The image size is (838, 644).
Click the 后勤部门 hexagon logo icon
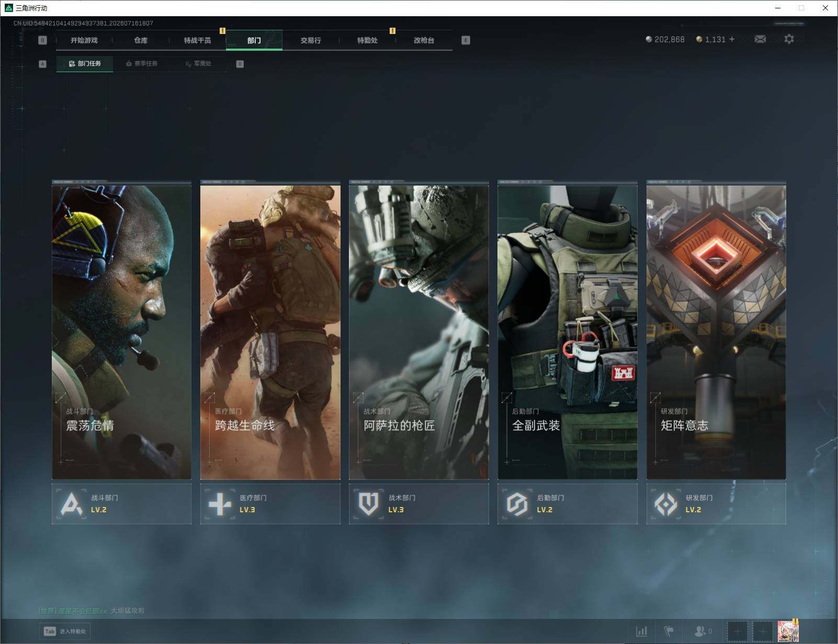tap(517, 504)
